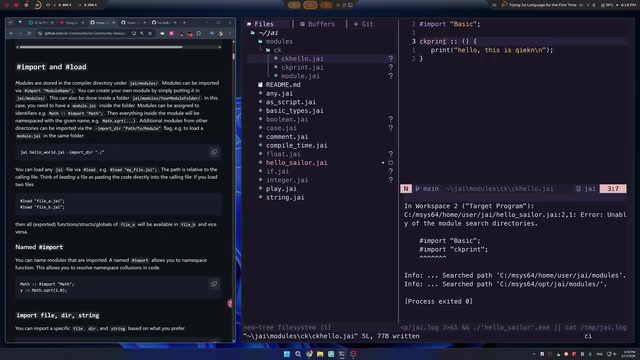Viewport: 640px width, 360px height.
Task: Select any.jai in the file tree
Action: pos(279,93)
